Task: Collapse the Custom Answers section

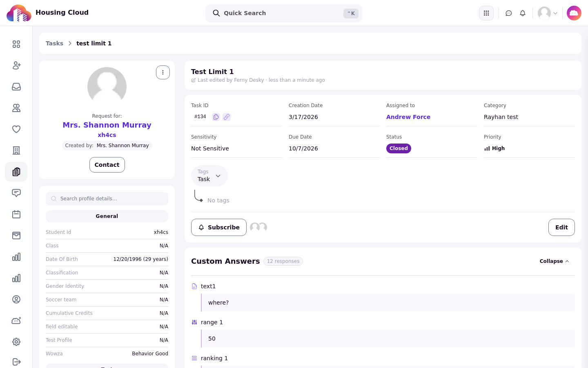Action: pos(554,261)
